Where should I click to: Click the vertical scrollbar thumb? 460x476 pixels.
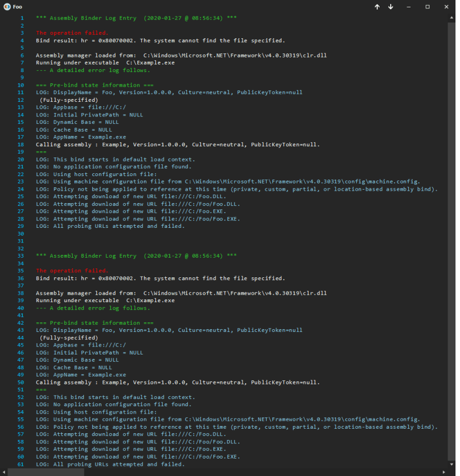(x=452, y=241)
